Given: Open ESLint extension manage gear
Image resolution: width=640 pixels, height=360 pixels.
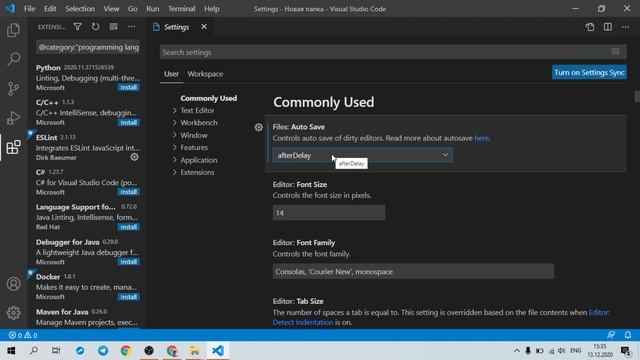Looking at the screenshot, I should pyautogui.click(x=134, y=157).
